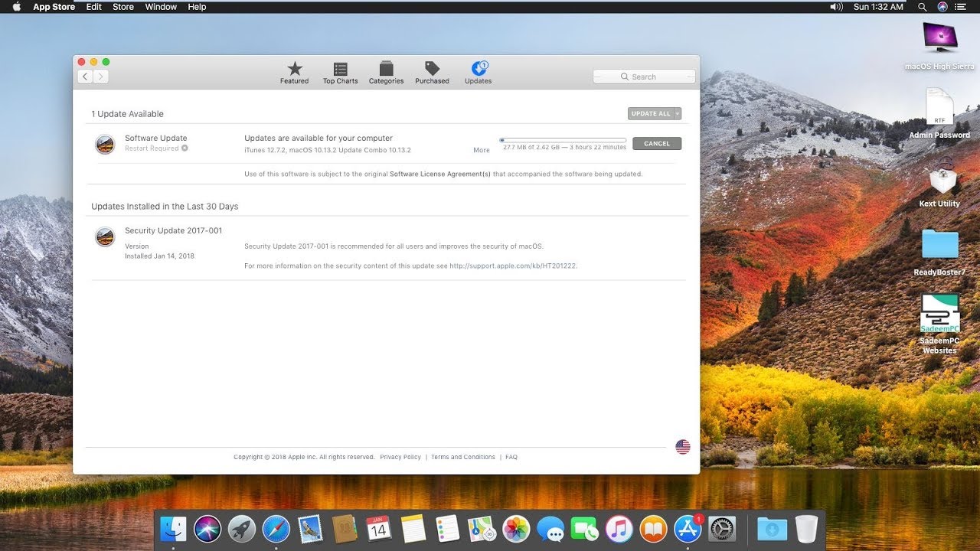Click the download progress bar

pos(563,140)
